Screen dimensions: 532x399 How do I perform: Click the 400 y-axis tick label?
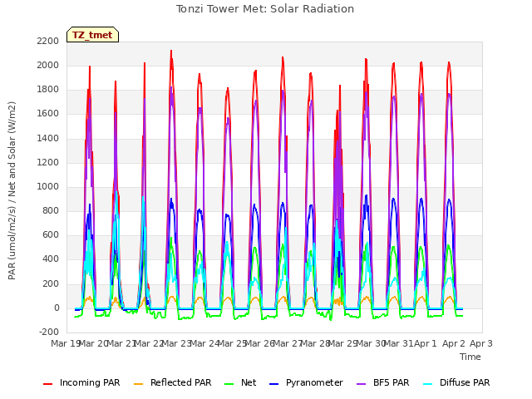pyautogui.click(x=51, y=259)
